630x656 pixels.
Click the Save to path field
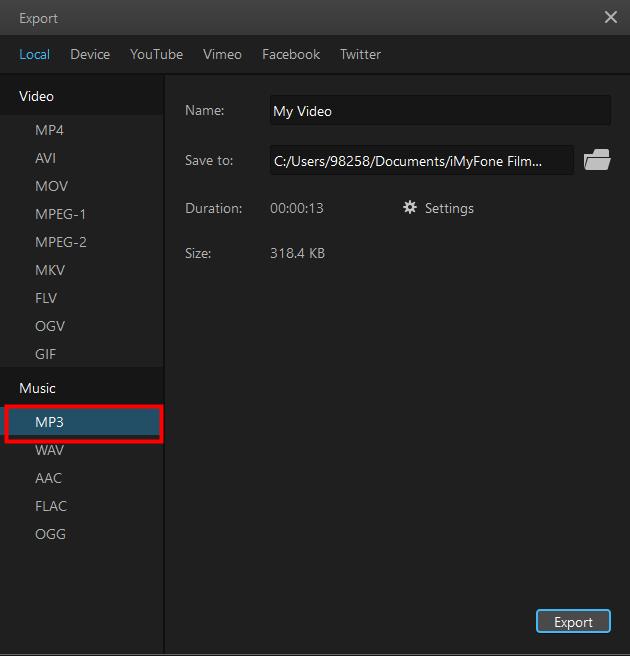421,160
